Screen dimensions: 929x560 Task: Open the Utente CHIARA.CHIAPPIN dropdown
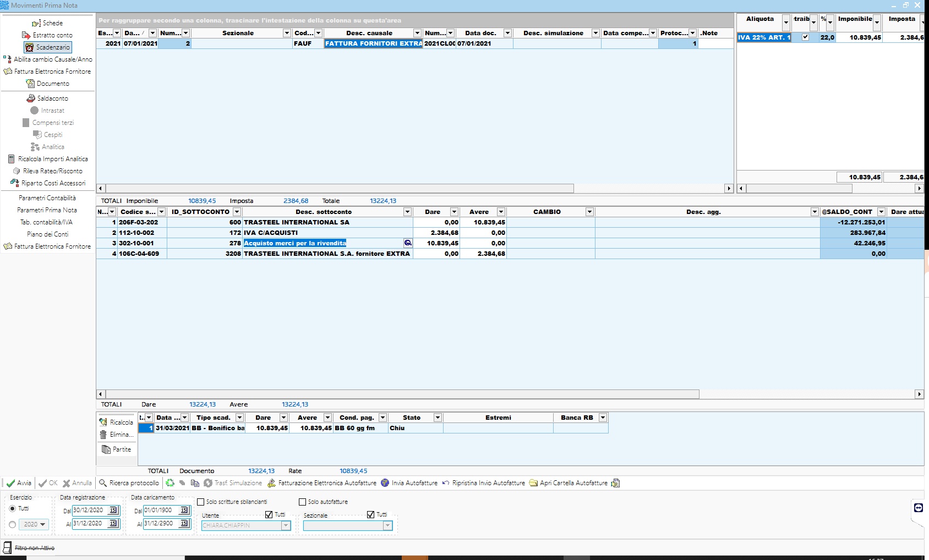(x=246, y=525)
